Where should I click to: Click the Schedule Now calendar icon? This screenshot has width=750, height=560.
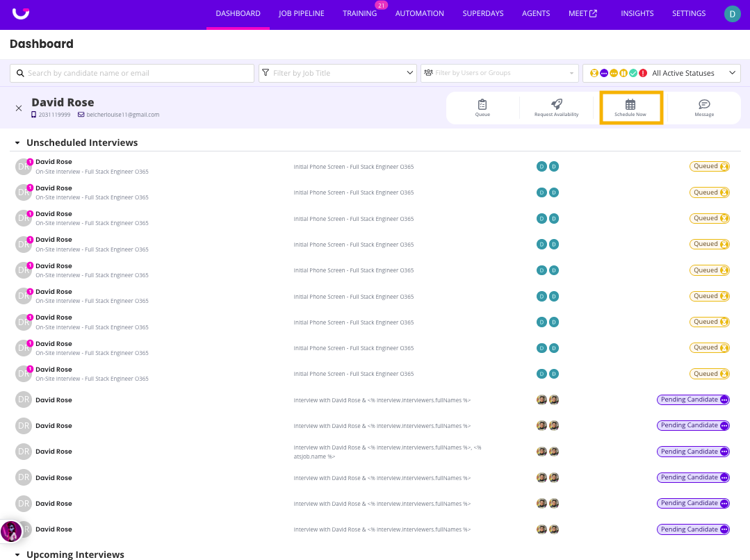630,104
